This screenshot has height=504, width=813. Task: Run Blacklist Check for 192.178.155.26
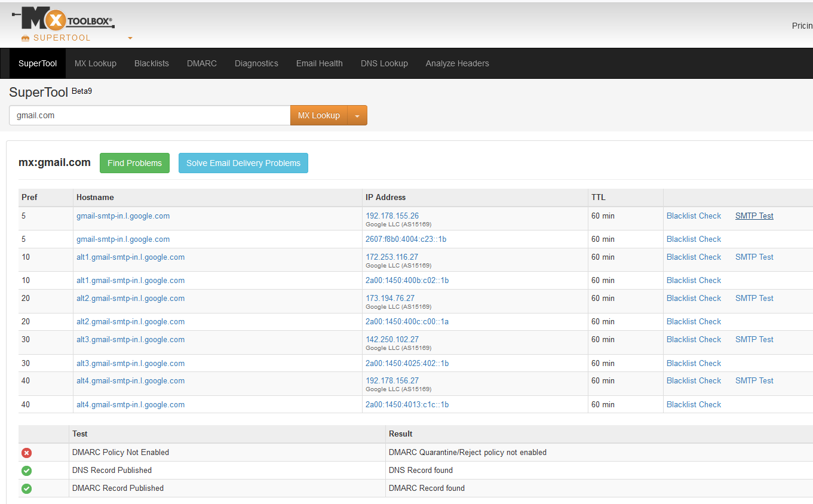click(x=694, y=216)
